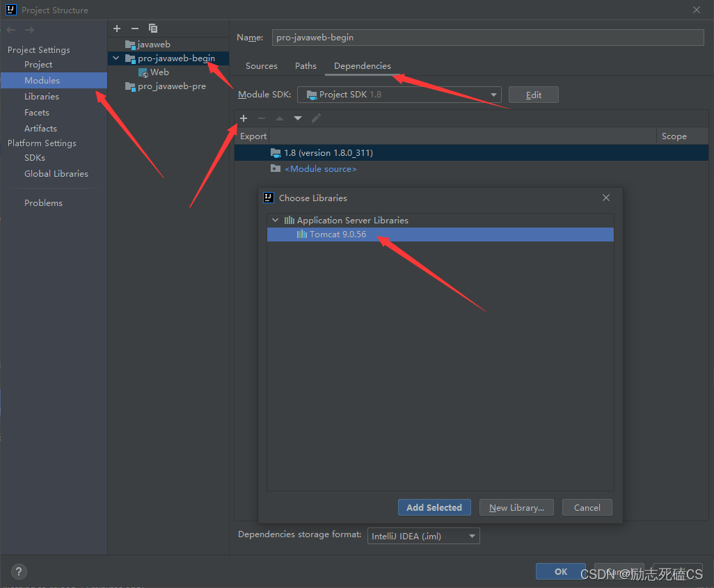Open the help question mark button
Image resolution: width=714 pixels, height=588 pixels.
pyautogui.click(x=19, y=571)
